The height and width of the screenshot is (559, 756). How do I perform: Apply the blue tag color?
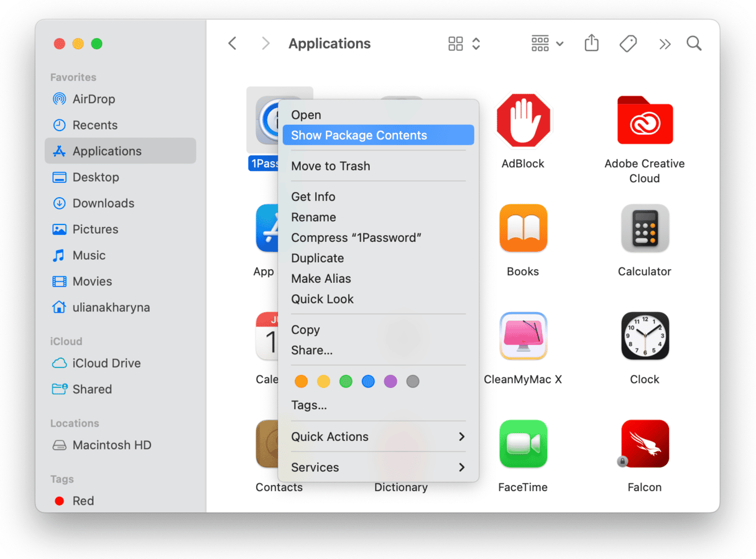369,381
